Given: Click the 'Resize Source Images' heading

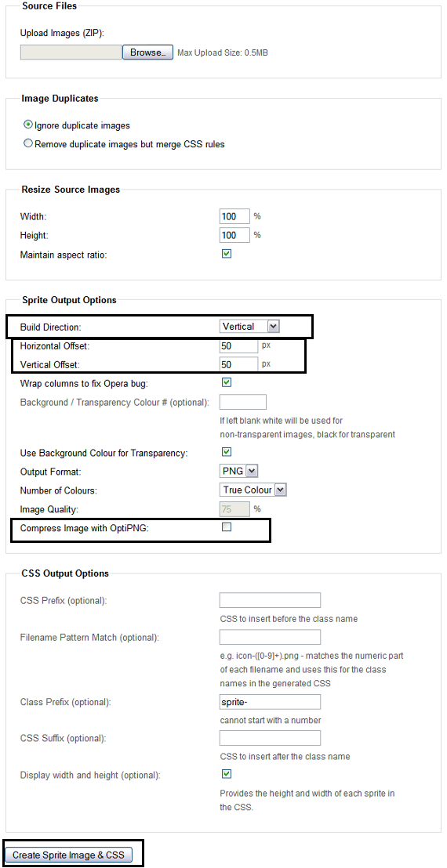Looking at the screenshot, I should tap(71, 190).
